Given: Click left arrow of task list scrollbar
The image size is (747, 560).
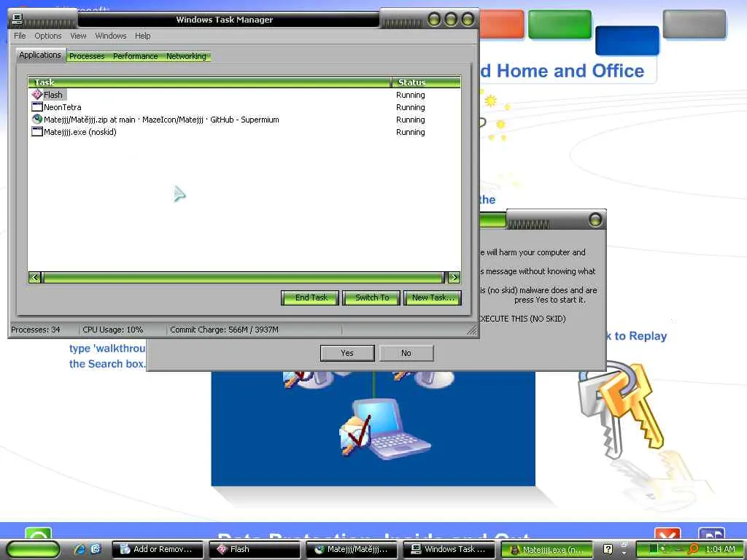Looking at the screenshot, I should coord(34,277).
